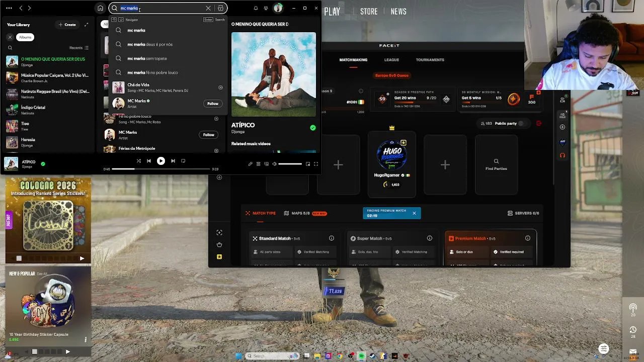Switch to FACEIT Tournaments tab
The image size is (644, 362).
pyautogui.click(x=430, y=60)
